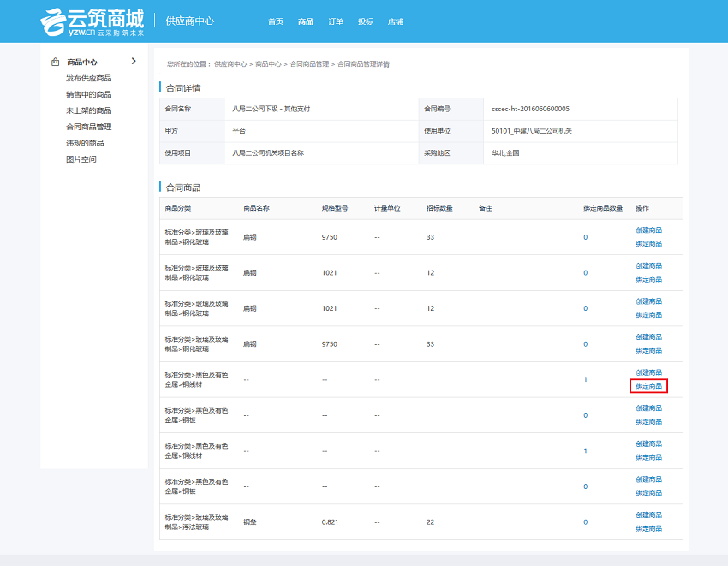Open 图片空间 in the sidebar
Viewport: 728px width, 566px height.
pyautogui.click(x=81, y=159)
